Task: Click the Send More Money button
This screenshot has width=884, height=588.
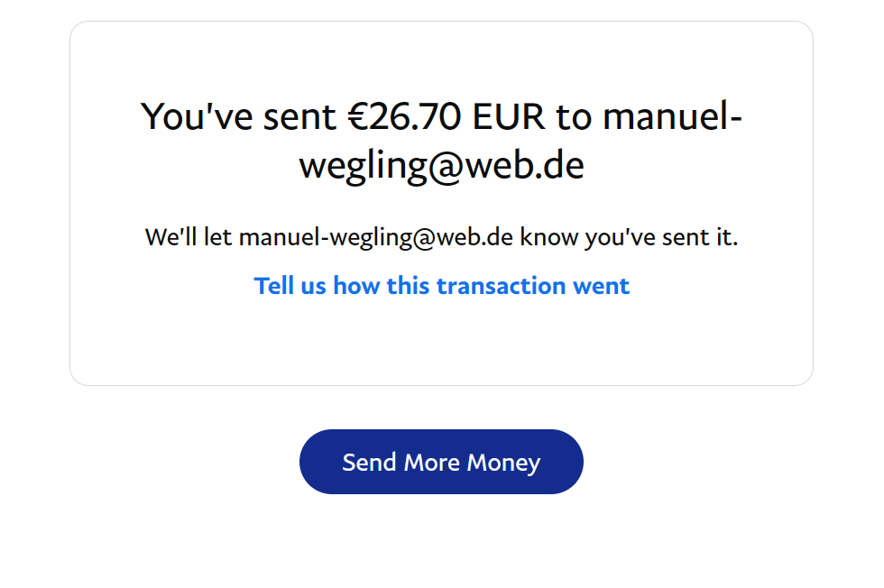Action: (x=441, y=462)
